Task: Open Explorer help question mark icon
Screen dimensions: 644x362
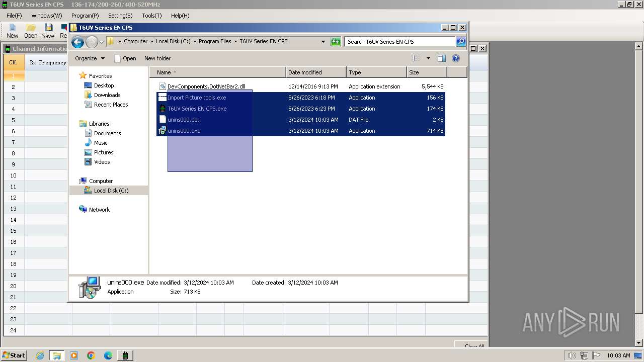Action: tap(456, 58)
